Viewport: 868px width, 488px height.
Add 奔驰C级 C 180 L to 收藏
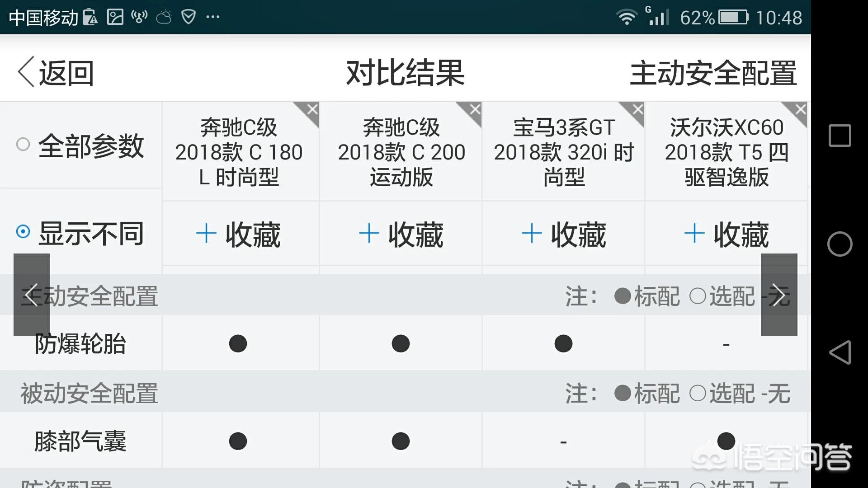click(x=238, y=234)
